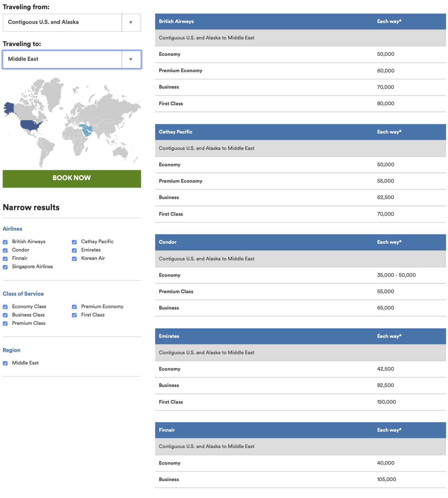Disable the Economy Class filter

point(5,307)
